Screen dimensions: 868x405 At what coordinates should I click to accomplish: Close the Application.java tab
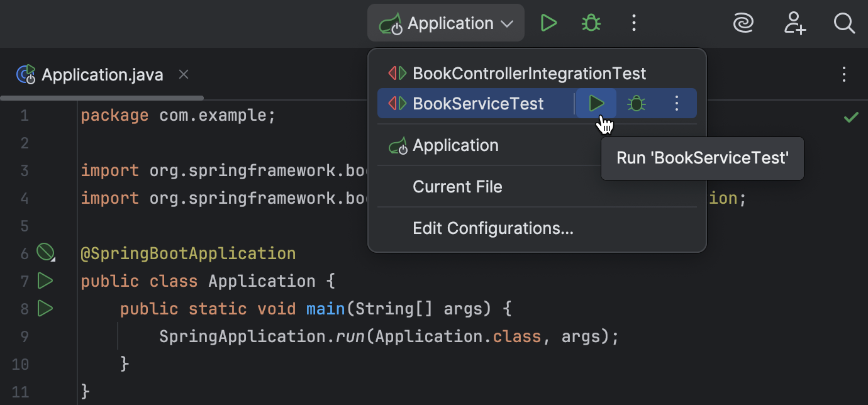[x=183, y=74]
